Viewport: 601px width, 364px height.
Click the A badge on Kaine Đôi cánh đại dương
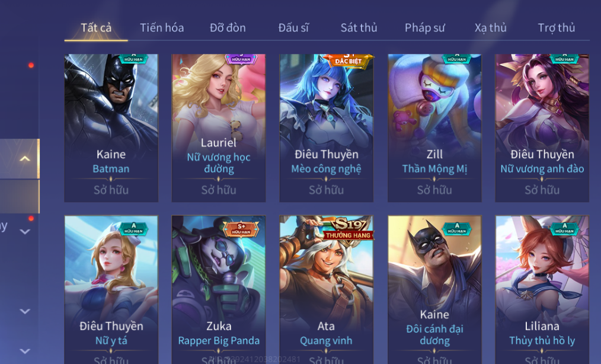click(456, 228)
